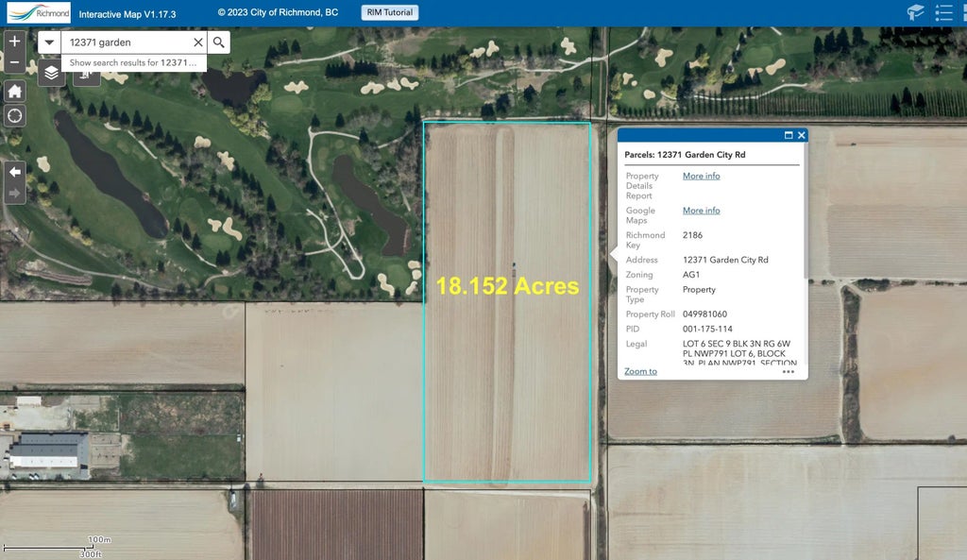Zoom out of the map
Screen dimensions: 967x560
(14, 63)
